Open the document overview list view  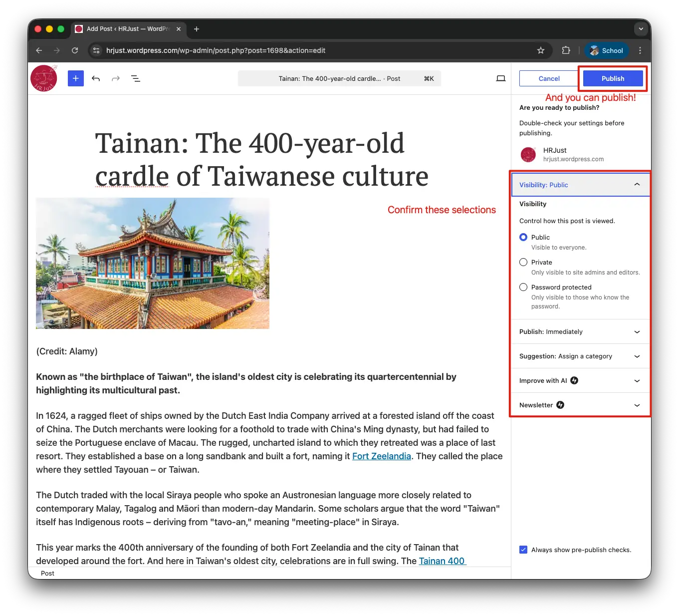coord(136,78)
